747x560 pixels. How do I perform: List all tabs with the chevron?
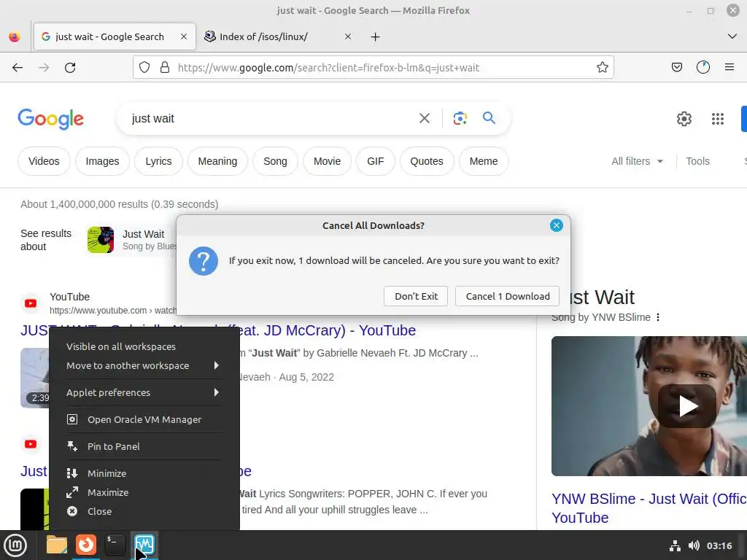732,36
